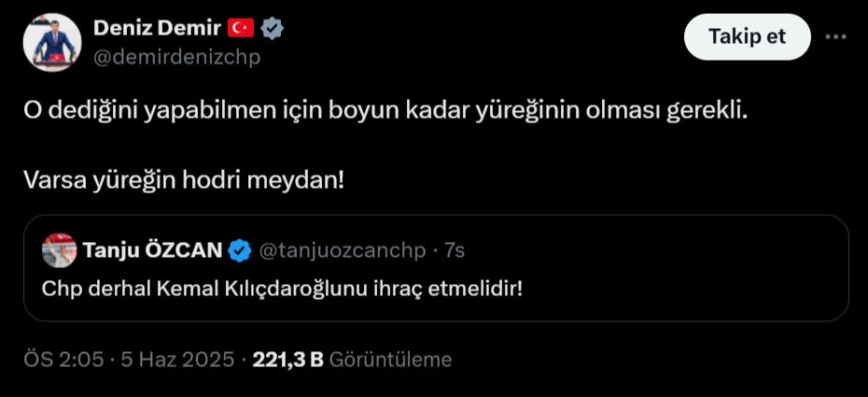
Task: Click the Turkish flag emoji next to the name
Action: tap(240, 30)
